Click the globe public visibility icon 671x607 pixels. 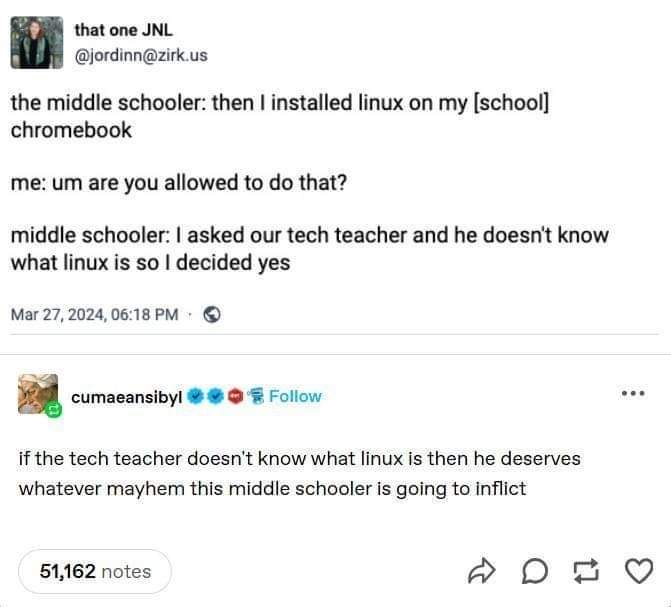tap(212, 315)
